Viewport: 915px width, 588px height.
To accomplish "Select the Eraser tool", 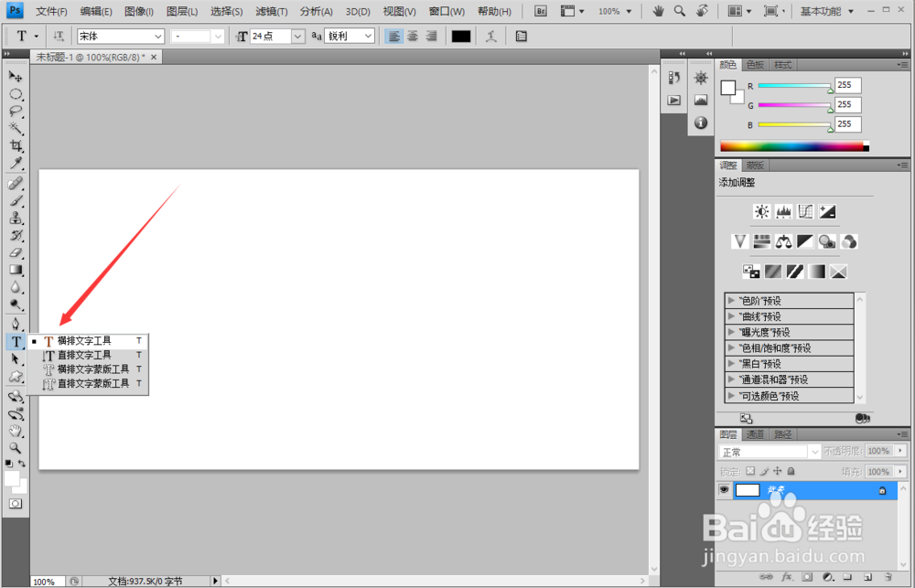I will coord(16,252).
